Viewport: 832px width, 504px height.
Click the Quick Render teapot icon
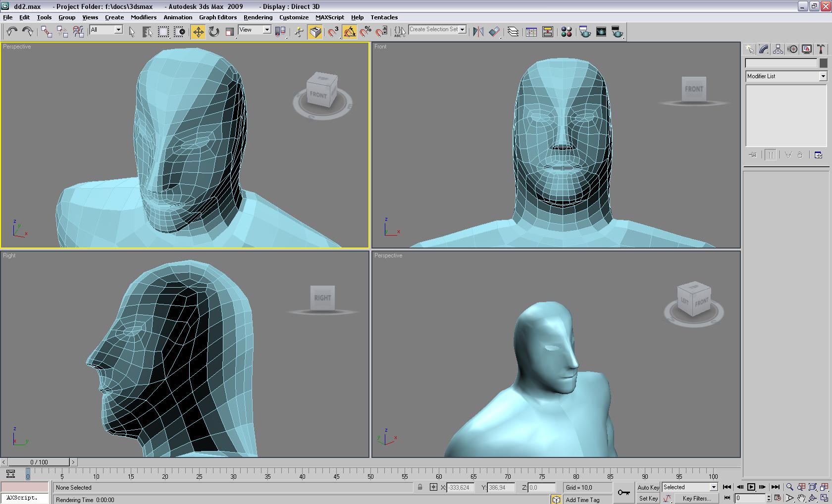pos(617,32)
